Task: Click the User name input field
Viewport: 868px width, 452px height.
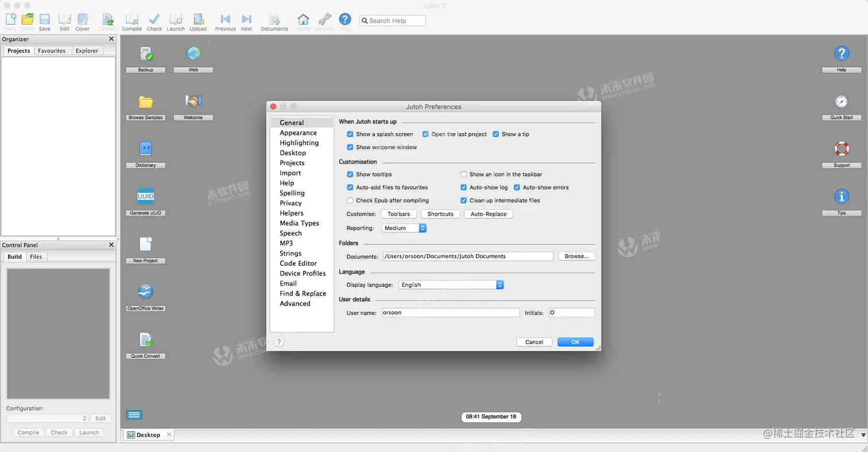Action: pyautogui.click(x=450, y=313)
